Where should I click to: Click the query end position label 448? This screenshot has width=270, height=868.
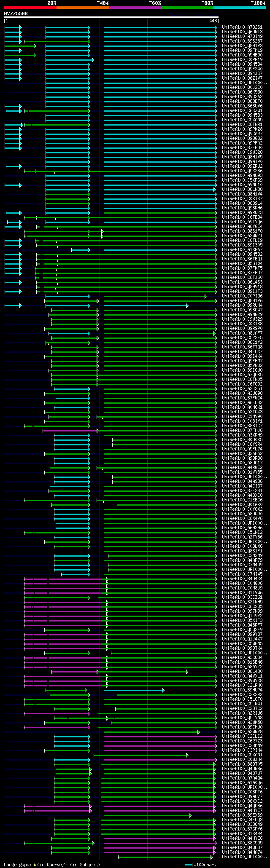coord(213,21)
